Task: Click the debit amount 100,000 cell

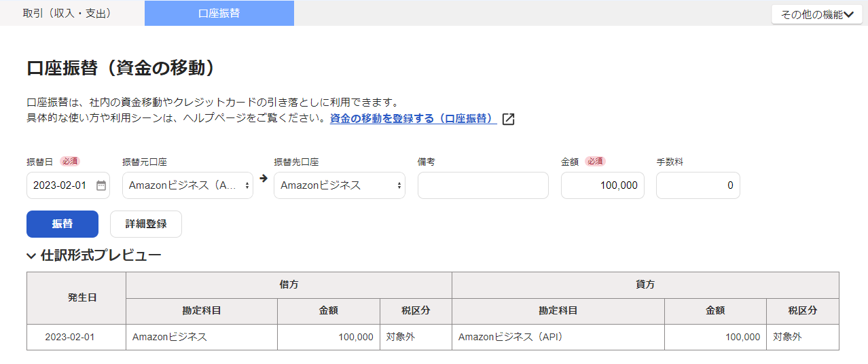Action: coord(329,337)
